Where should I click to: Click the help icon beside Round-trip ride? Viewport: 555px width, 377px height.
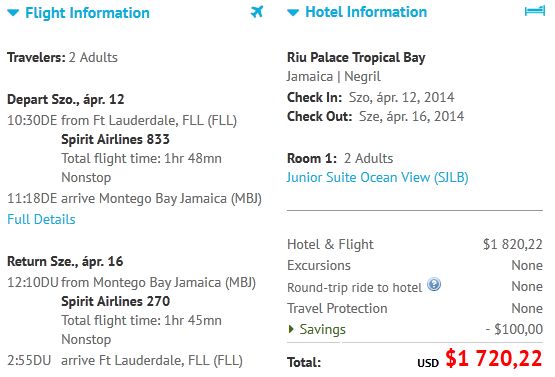coord(434,284)
